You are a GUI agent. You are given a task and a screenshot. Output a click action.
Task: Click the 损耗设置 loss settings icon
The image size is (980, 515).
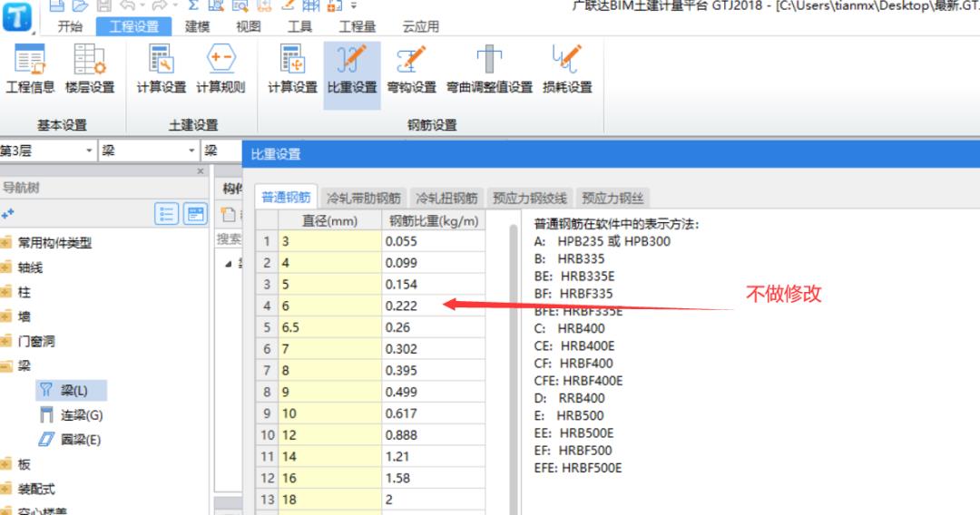coord(567,70)
